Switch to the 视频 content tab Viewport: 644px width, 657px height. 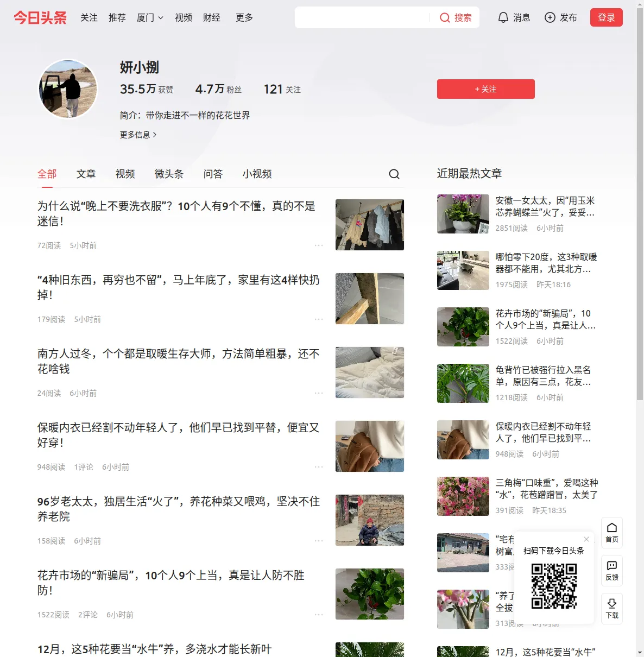125,174
